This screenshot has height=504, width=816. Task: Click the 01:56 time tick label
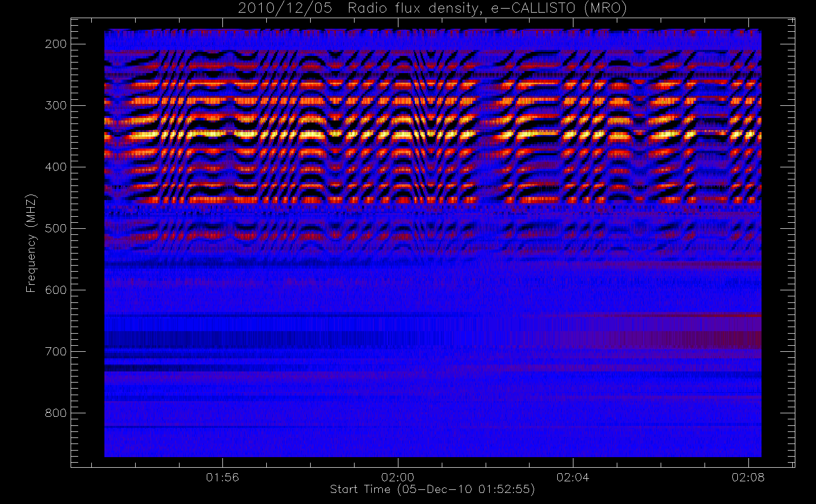tap(222, 477)
